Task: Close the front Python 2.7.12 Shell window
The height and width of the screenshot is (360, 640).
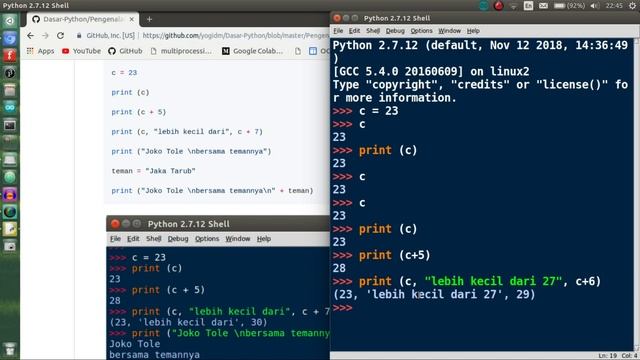Action: [337, 18]
